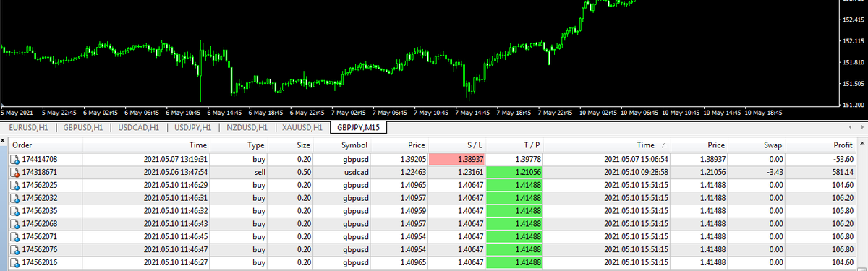Select order number 174562035
The image size is (868, 271).
coord(40,211)
